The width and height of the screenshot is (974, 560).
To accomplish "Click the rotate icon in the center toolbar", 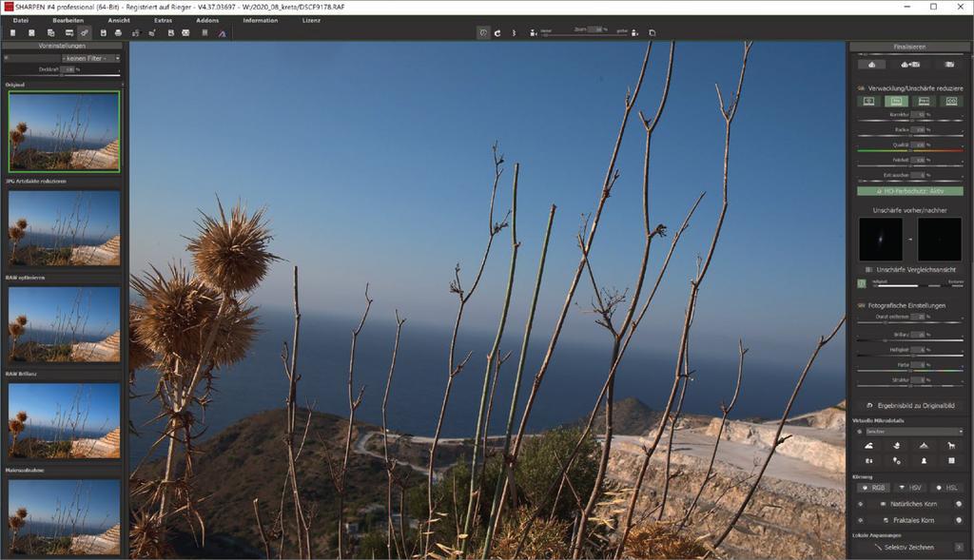I will (497, 33).
